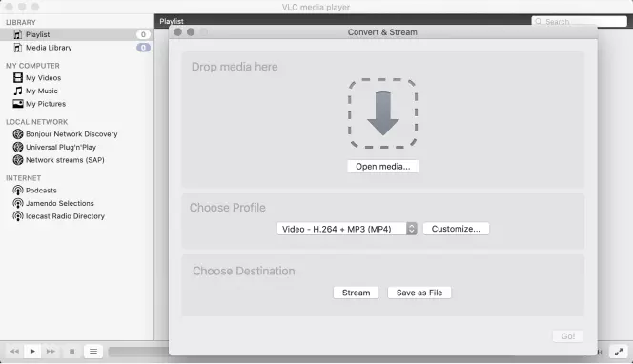The image size is (633, 364).
Task: Toggle the playlist view list icon
Action: [93, 351]
